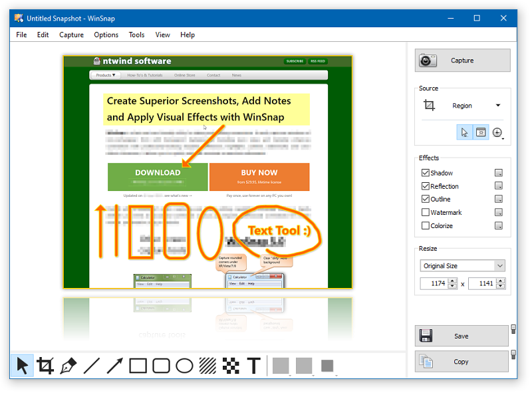Turn off the Outline effect

pyautogui.click(x=425, y=199)
